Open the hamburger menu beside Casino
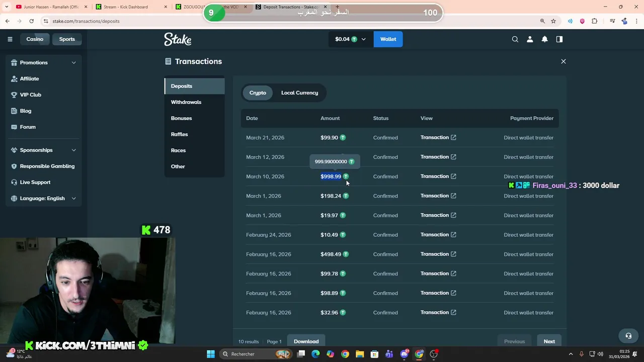The height and width of the screenshot is (362, 644). click(10, 39)
